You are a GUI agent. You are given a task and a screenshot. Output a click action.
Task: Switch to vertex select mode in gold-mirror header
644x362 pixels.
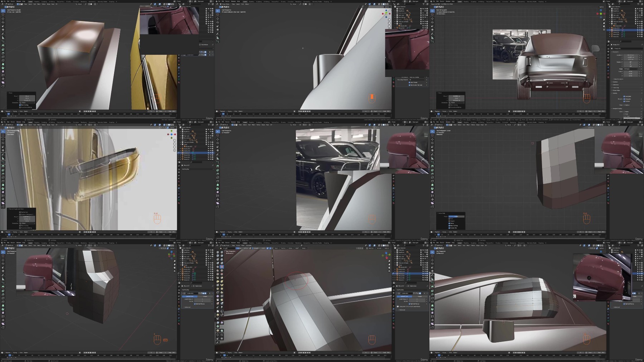[18, 125]
